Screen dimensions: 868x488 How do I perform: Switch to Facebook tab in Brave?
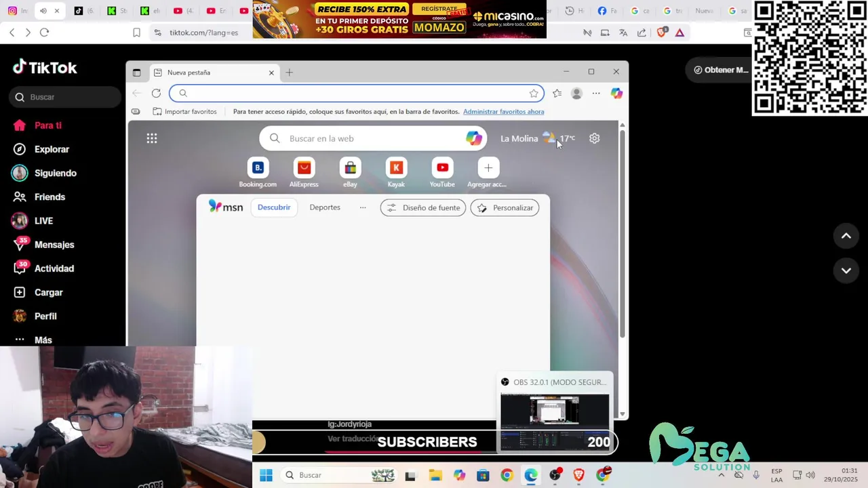tap(608, 11)
